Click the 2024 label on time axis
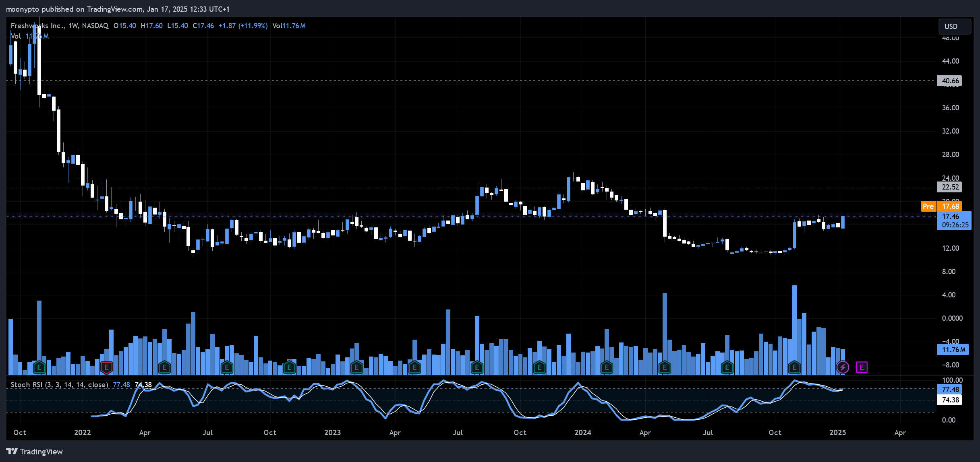The height and width of the screenshot is (462, 980). [582, 433]
